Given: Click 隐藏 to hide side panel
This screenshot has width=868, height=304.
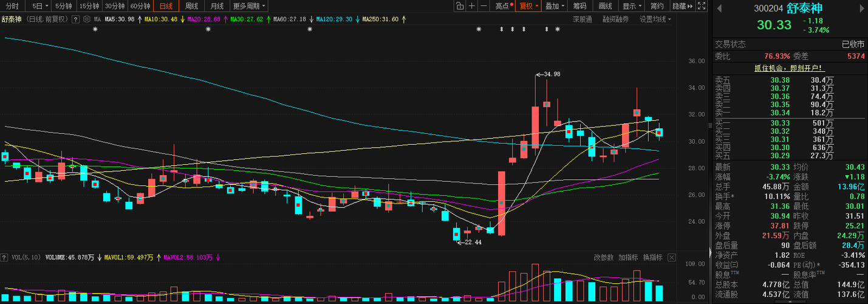Looking at the screenshot, I should [682, 6].
